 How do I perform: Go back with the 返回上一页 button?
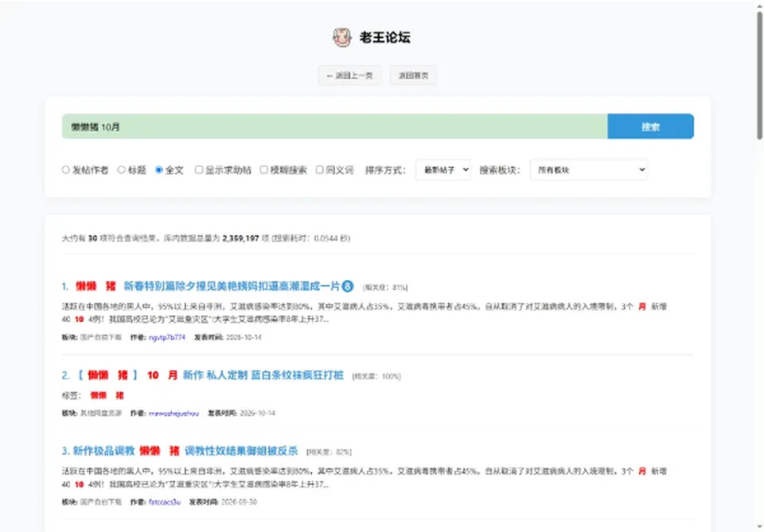coord(350,76)
